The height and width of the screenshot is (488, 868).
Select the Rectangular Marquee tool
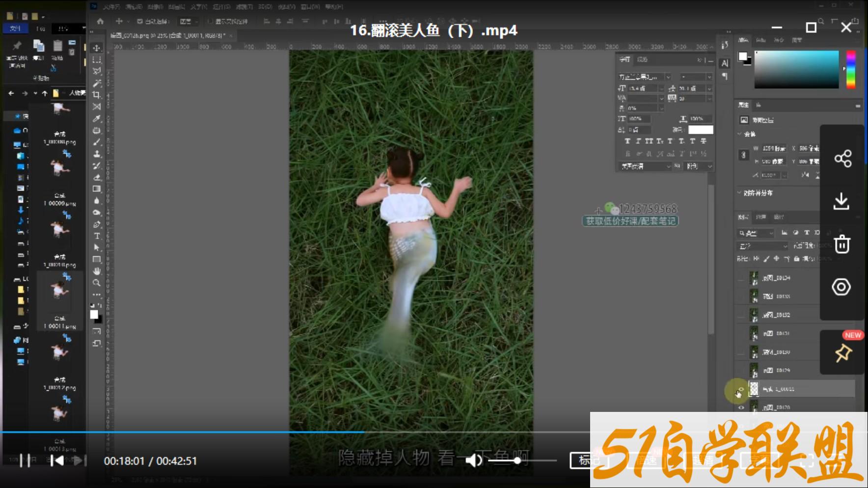[x=97, y=60]
